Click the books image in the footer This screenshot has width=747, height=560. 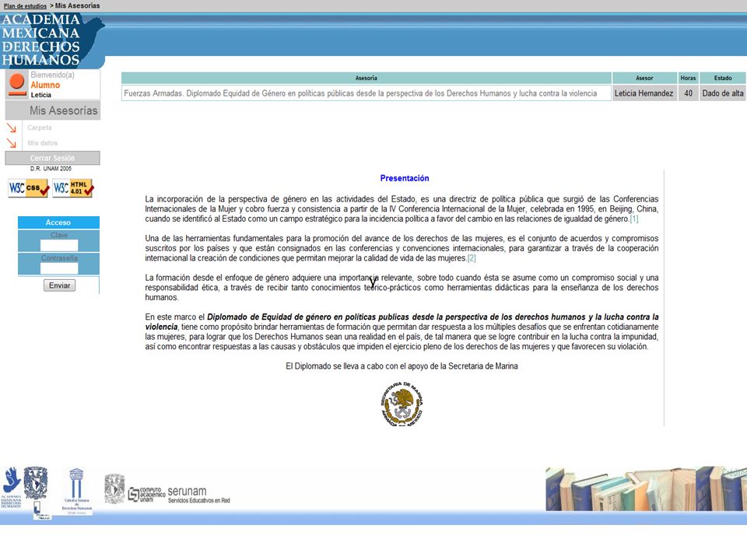coord(646,488)
